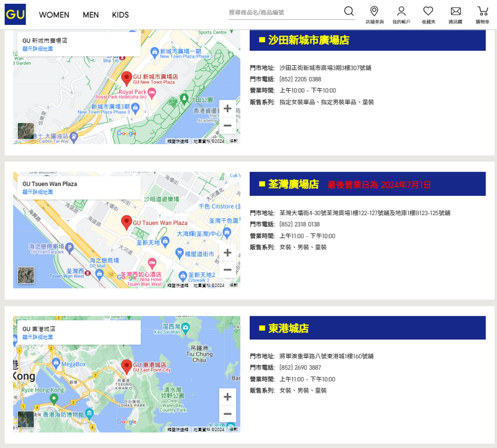
Task: Click the 楊屋道街市 market pin
Action: click(179, 253)
